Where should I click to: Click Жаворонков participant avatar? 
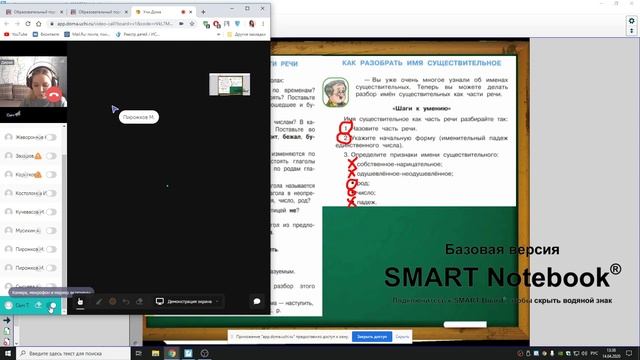(x=9, y=137)
